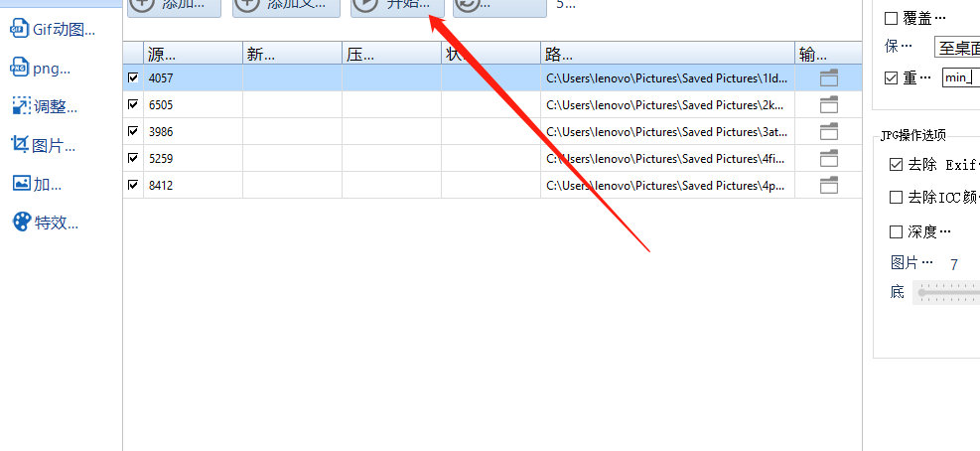
Task: Sort by the 源... column header
Action: pyautogui.click(x=194, y=55)
